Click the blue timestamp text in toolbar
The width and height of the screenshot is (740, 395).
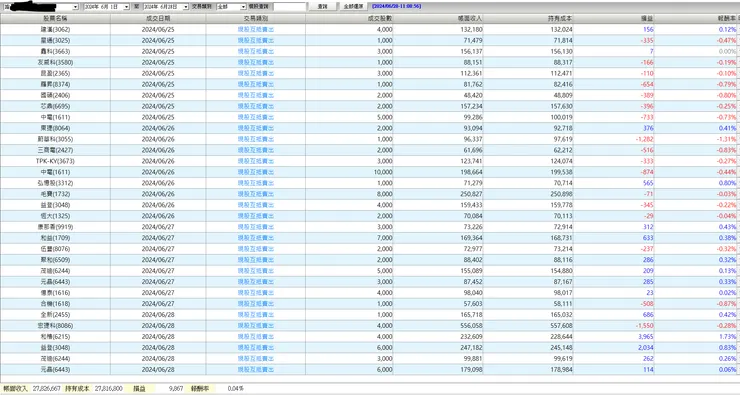396,7
